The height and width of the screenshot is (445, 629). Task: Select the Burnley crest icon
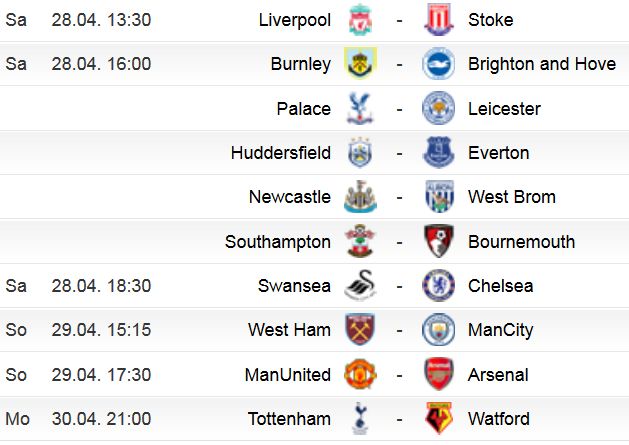(x=360, y=63)
